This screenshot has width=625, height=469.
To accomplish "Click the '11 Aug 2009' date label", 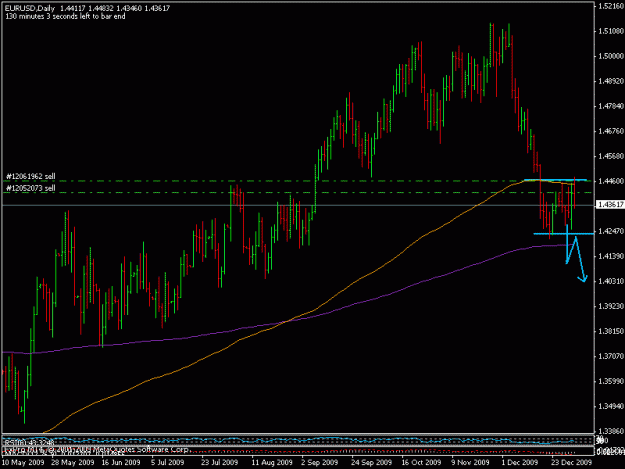I will [272, 463].
